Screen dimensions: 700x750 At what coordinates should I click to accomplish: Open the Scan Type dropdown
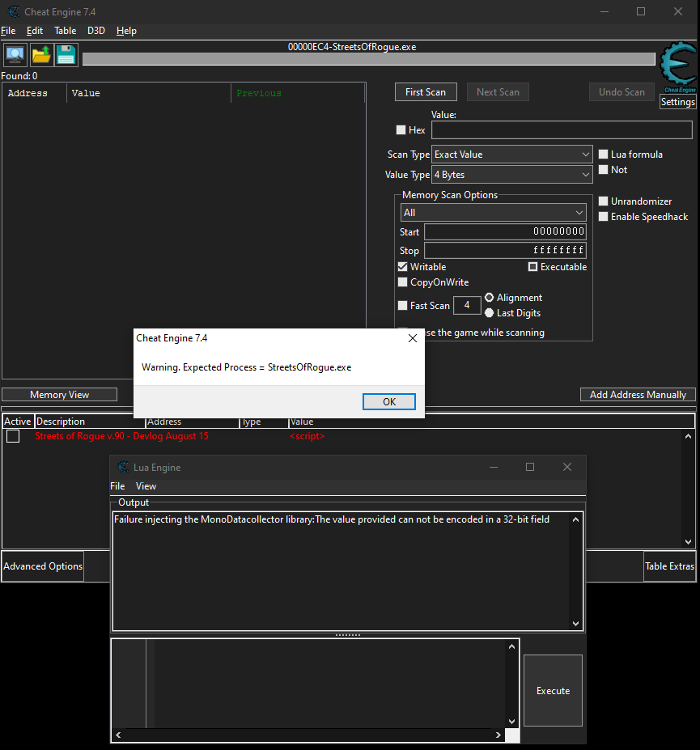coord(512,155)
